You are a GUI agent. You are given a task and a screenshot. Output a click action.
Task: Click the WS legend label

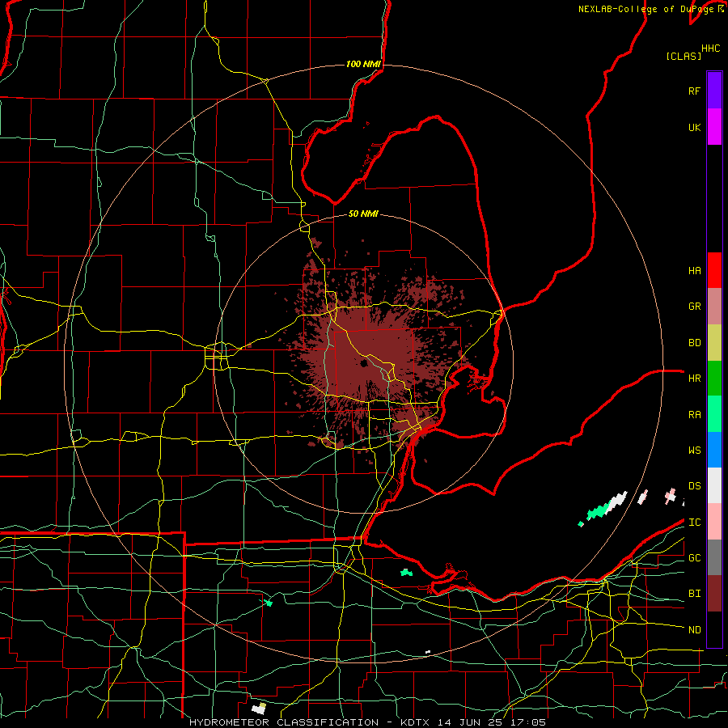(694, 451)
